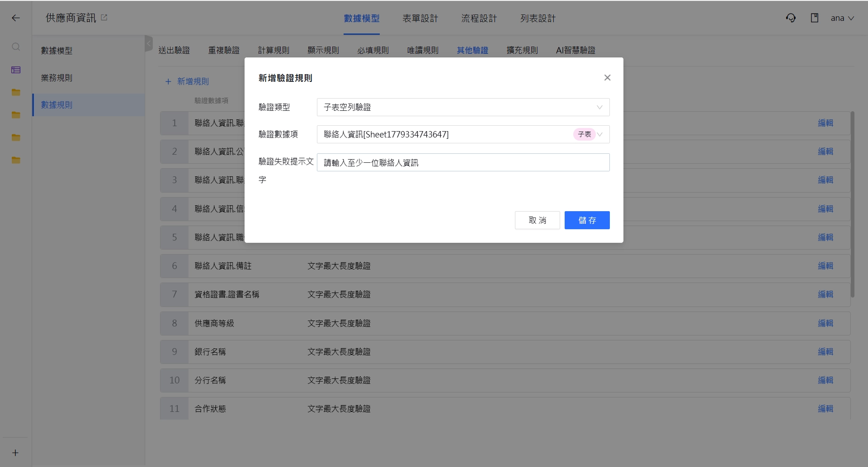
Task: Click 編輯 for 聯絡人資訊.備註 row
Action: tap(826, 266)
